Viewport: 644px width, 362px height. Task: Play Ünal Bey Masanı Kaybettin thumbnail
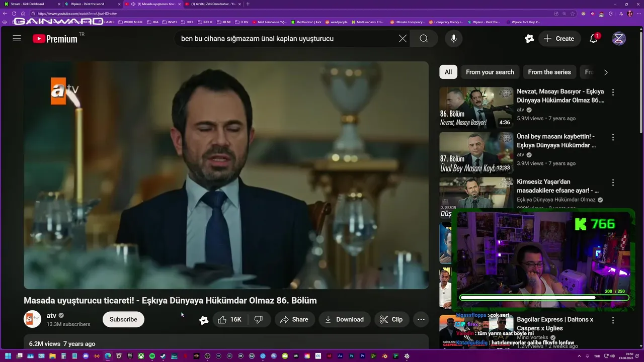[476, 153]
